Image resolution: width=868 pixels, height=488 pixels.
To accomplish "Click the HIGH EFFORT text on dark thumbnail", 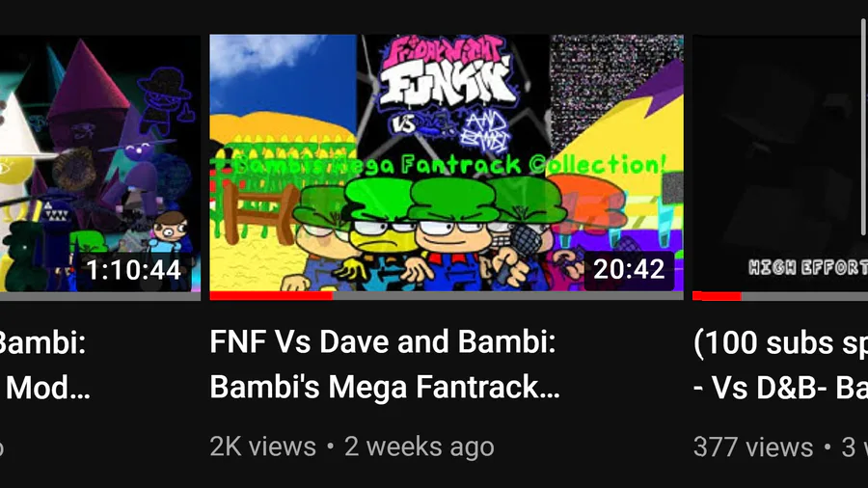I will (808, 268).
